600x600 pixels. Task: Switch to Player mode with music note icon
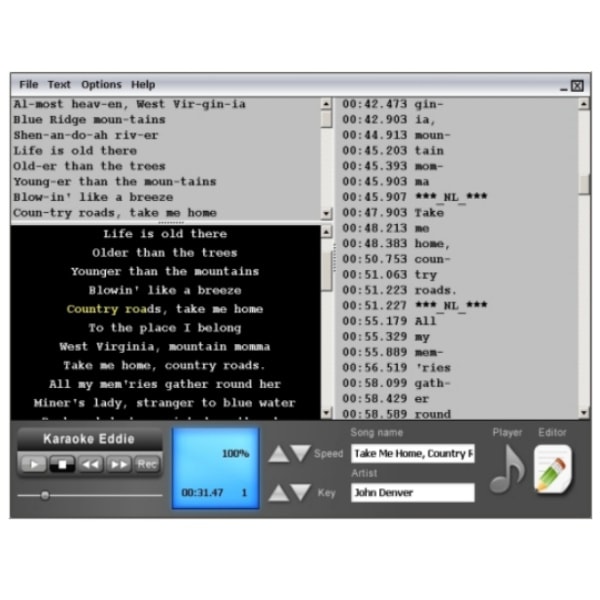coord(507,469)
